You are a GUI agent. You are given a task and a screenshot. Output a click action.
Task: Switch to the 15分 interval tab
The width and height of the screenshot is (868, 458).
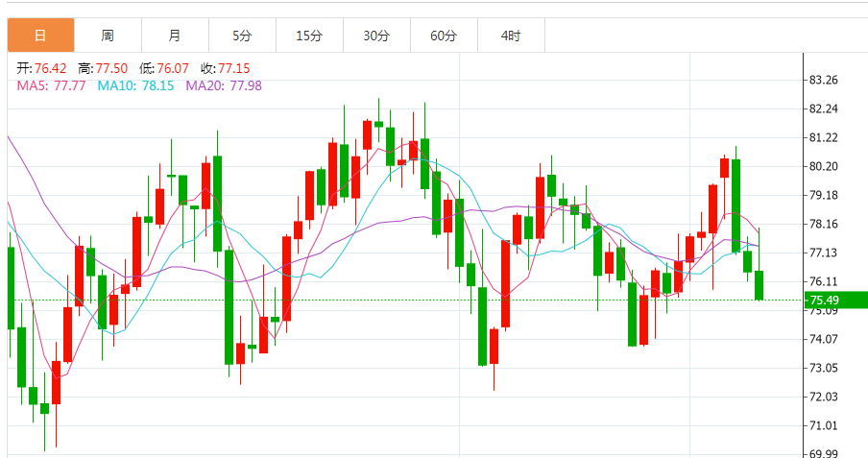(309, 36)
